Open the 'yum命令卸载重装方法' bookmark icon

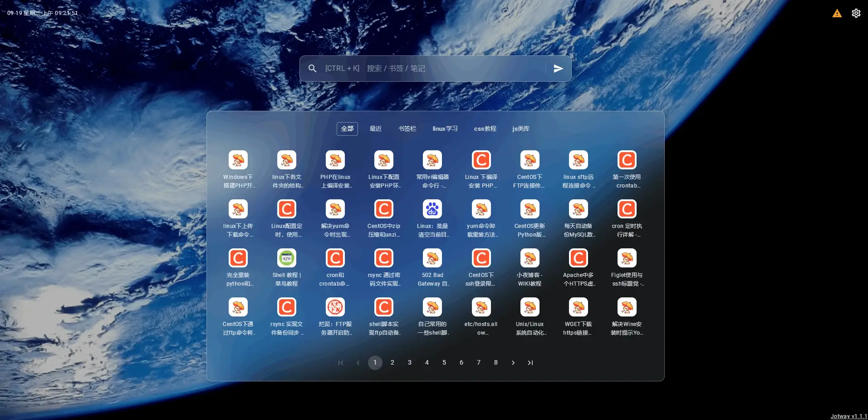pyautogui.click(x=481, y=209)
